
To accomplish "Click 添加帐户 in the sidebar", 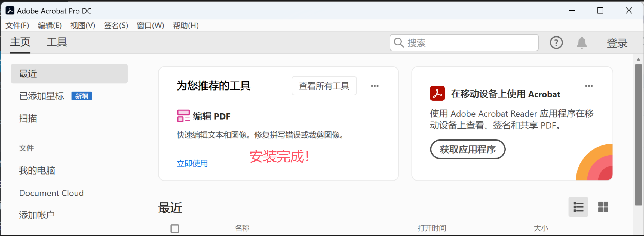I will point(37,215).
